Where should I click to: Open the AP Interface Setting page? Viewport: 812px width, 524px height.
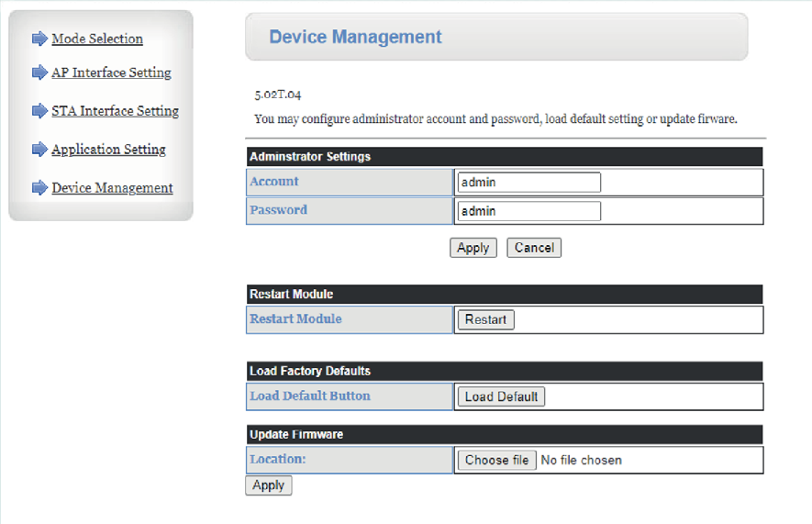(x=111, y=72)
